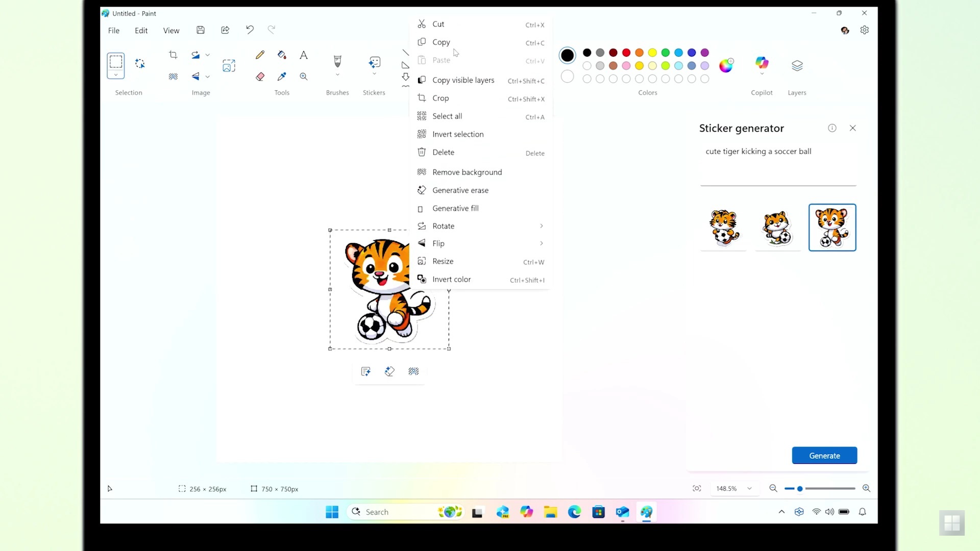
Task: Pick the Color picker eyedropper tool
Action: 282,77
